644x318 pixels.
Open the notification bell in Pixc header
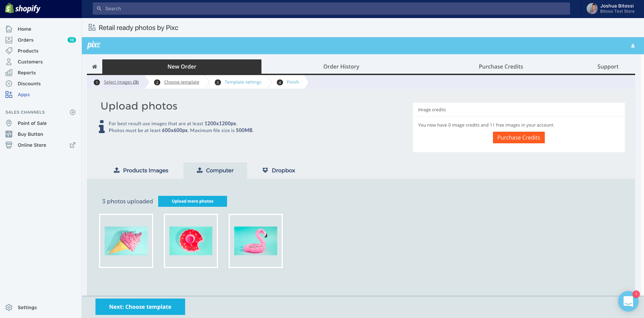[x=633, y=46]
